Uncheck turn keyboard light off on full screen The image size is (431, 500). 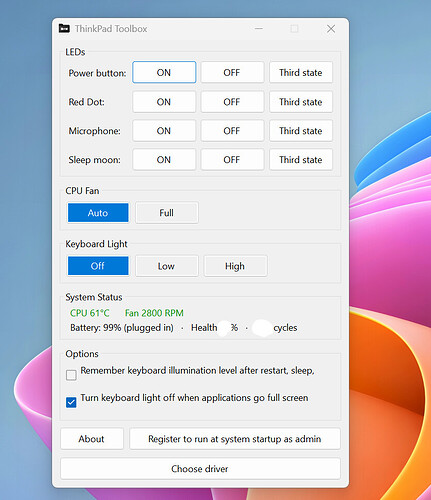(71, 402)
